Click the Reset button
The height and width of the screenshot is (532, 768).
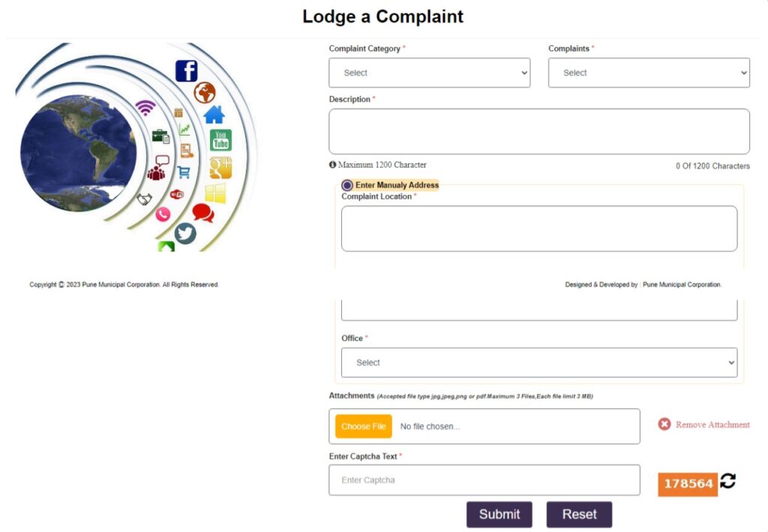click(579, 514)
